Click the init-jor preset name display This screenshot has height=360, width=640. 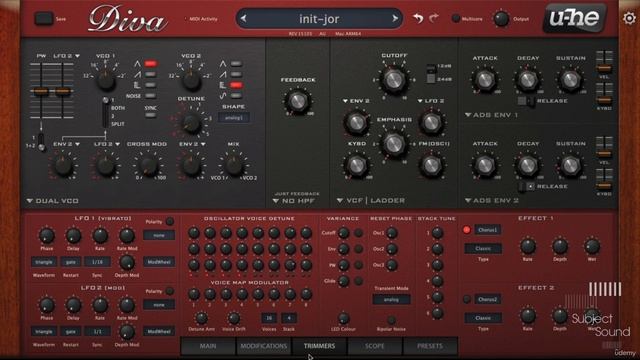click(319, 19)
